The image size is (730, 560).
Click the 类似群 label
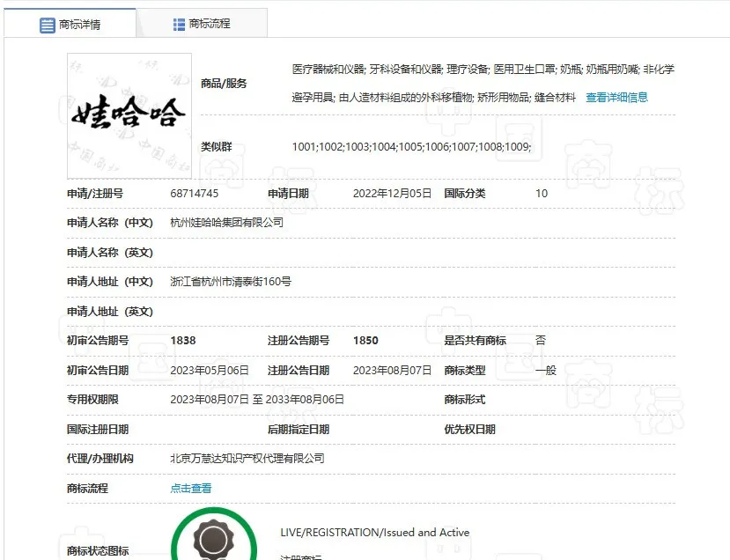click(x=216, y=147)
